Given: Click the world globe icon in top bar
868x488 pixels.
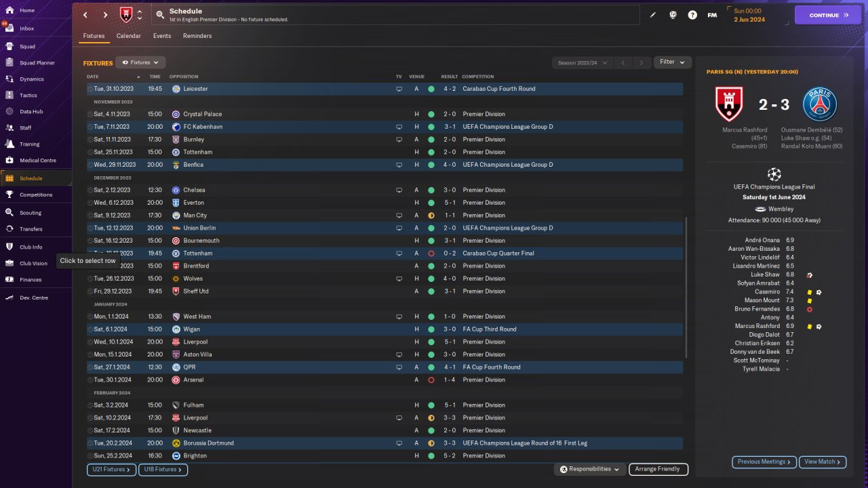Looking at the screenshot, I should coord(673,15).
